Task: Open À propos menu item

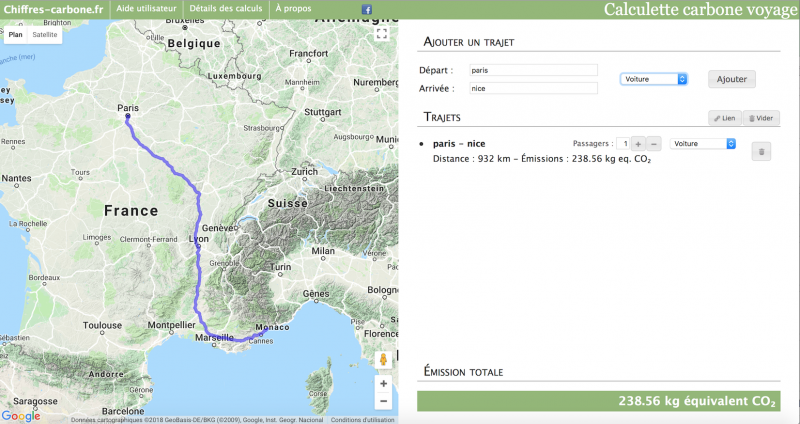Action: 293,9
